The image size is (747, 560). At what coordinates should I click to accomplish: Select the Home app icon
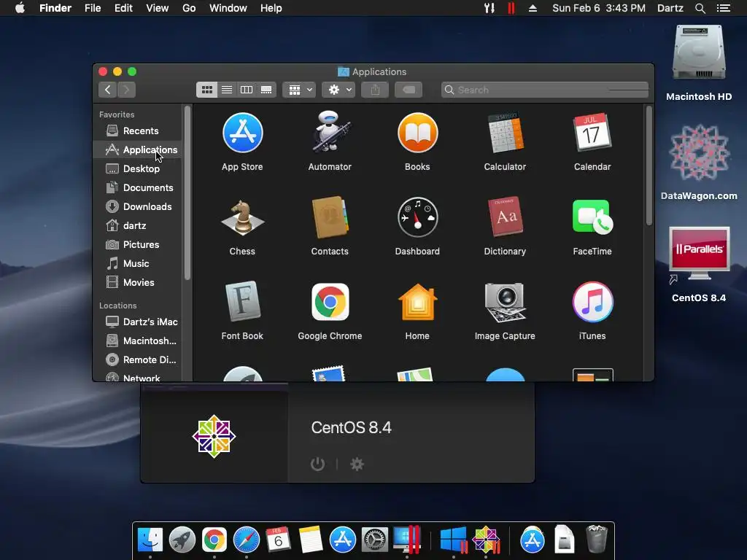point(417,302)
